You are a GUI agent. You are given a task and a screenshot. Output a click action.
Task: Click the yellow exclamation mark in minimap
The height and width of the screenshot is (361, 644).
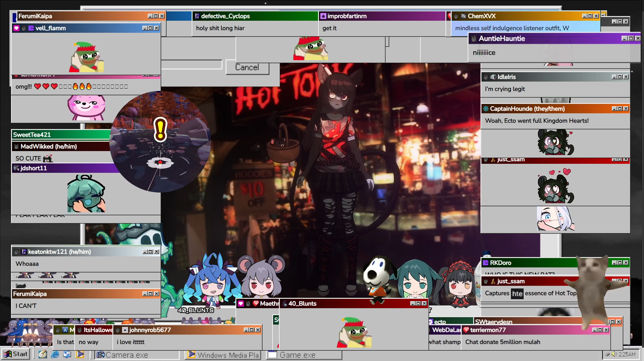click(x=160, y=129)
